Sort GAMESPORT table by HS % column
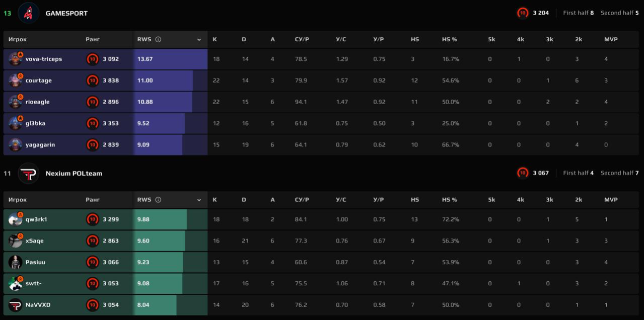 [x=449, y=39]
